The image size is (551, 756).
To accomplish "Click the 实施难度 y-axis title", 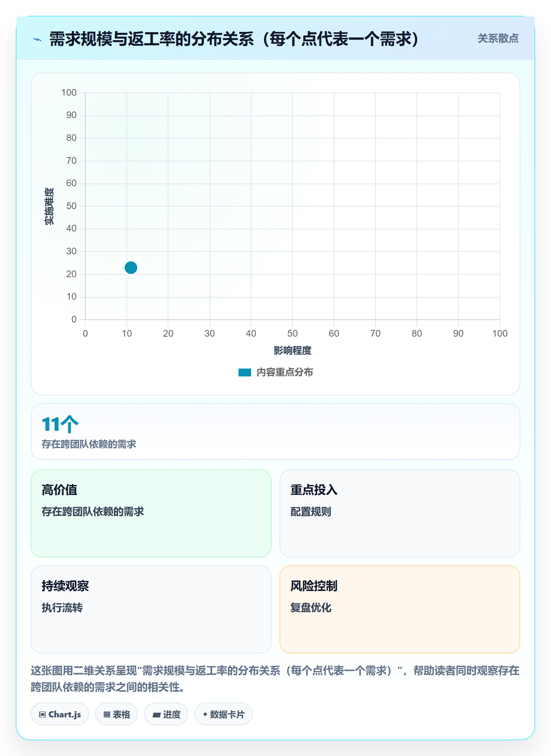I will pyautogui.click(x=49, y=206).
